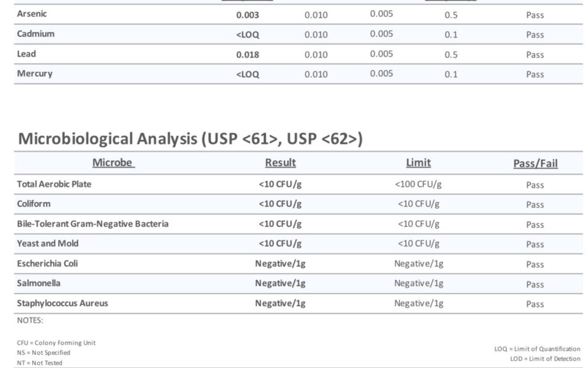Select the Mercury row label

(34, 74)
